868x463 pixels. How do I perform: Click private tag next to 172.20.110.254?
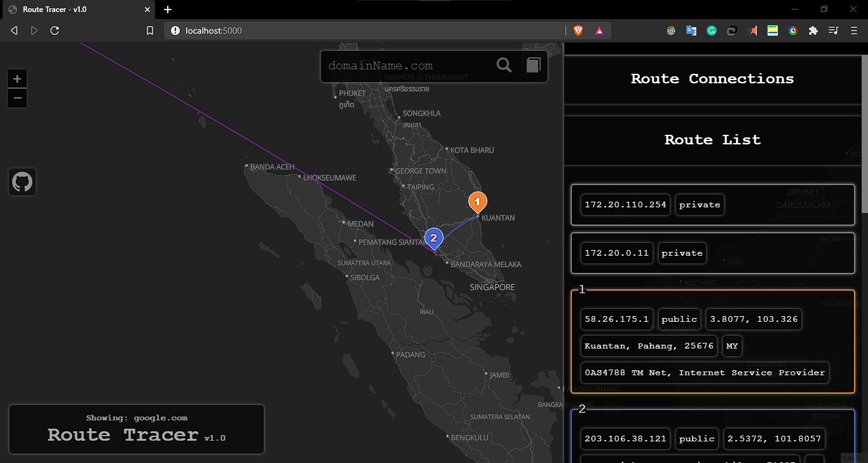pos(700,205)
